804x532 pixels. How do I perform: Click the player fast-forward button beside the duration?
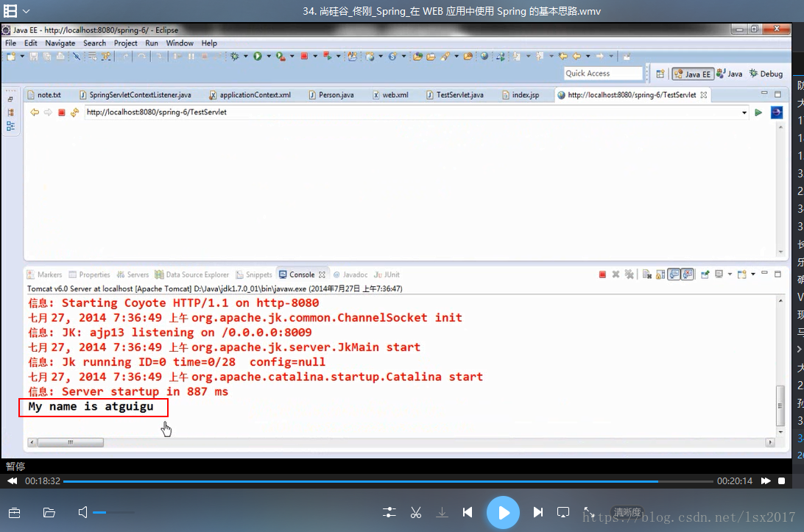766,480
